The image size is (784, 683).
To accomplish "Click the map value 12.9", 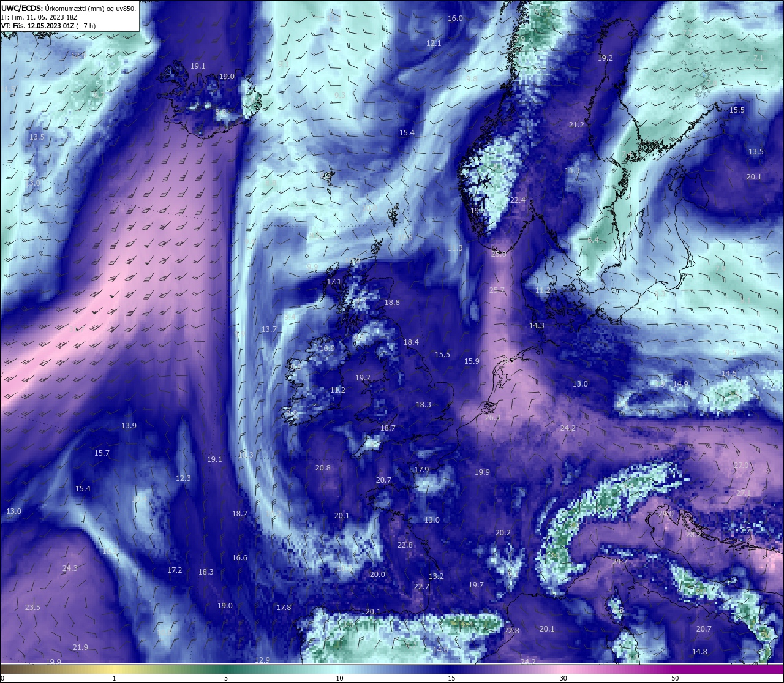I will pos(262,660).
